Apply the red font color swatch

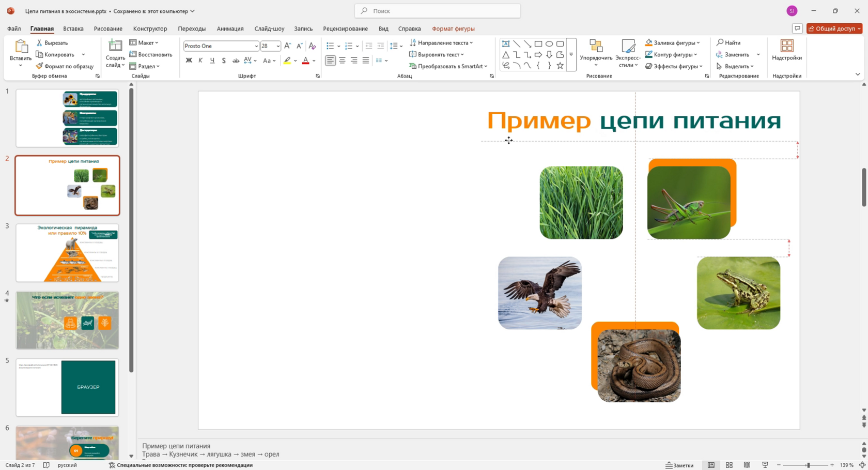[305, 60]
